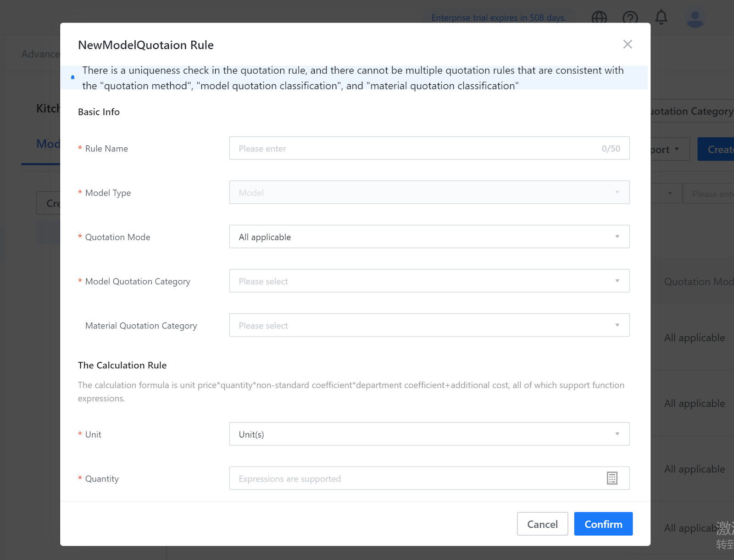
Task: Click the Create button behind dialog
Action: tap(718, 150)
